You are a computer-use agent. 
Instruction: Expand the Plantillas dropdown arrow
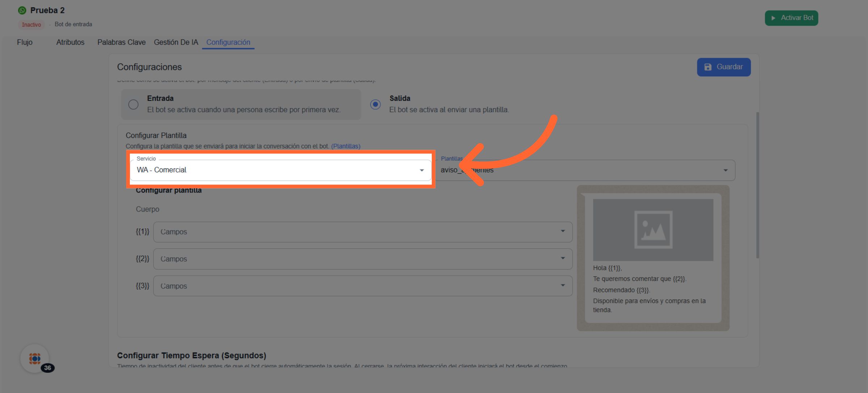pyautogui.click(x=725, y=170)
